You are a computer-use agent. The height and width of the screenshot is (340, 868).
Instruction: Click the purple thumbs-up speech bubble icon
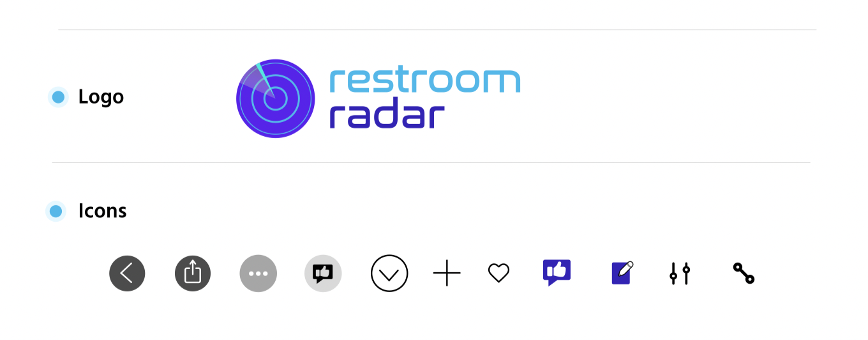point(557,272)
